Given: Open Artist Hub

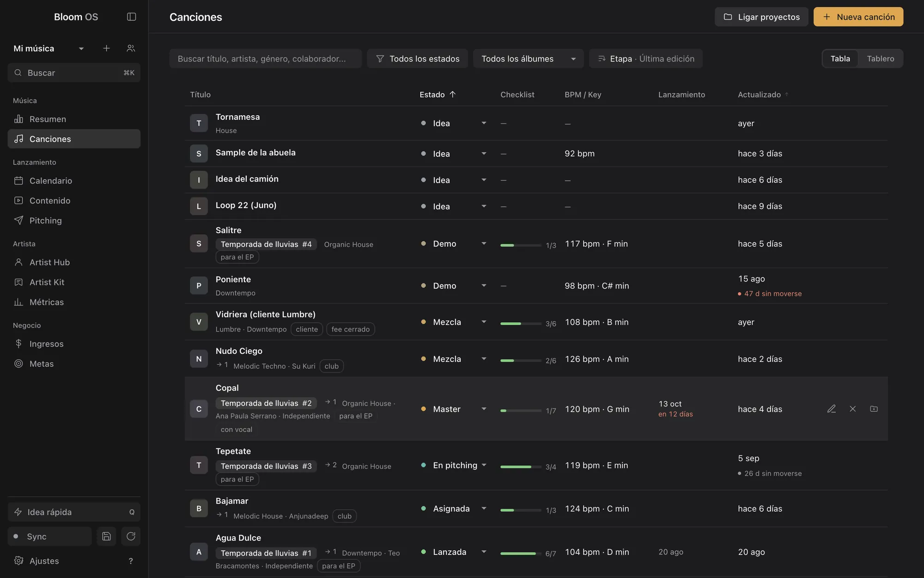Looking at the screenshot, I should tap(74, 262).
